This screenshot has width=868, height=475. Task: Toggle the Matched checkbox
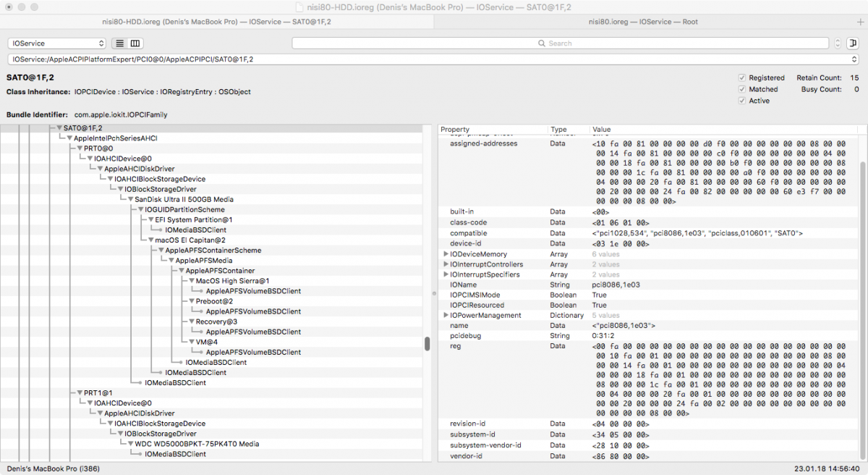click(742, 89)
